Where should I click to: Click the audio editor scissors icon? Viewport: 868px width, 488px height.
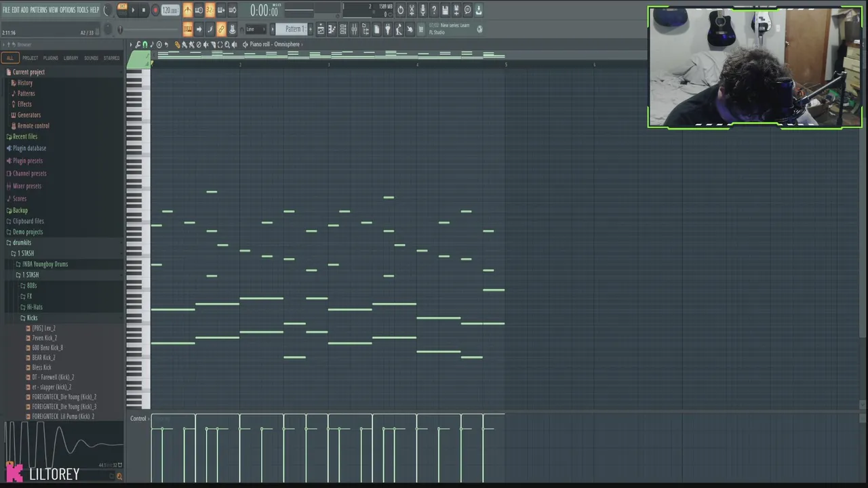[412, 10]
